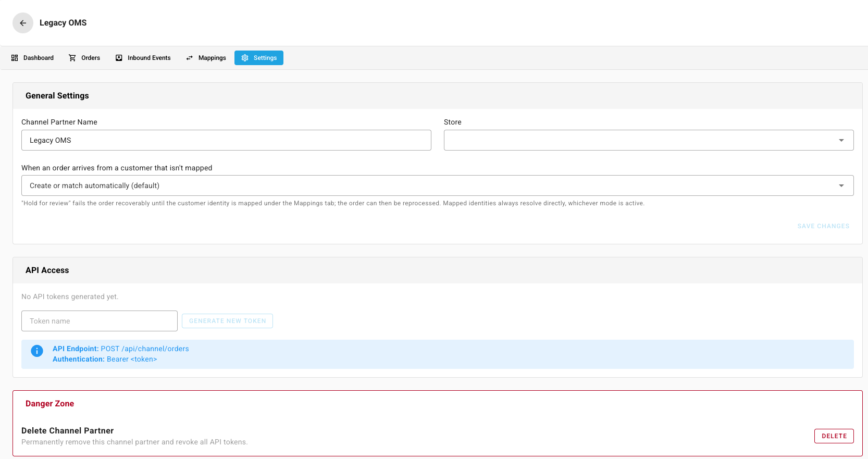Click the Inbound Events inbox icon
This screenshot has width=868, height=459.
click(x=119, y=58)
